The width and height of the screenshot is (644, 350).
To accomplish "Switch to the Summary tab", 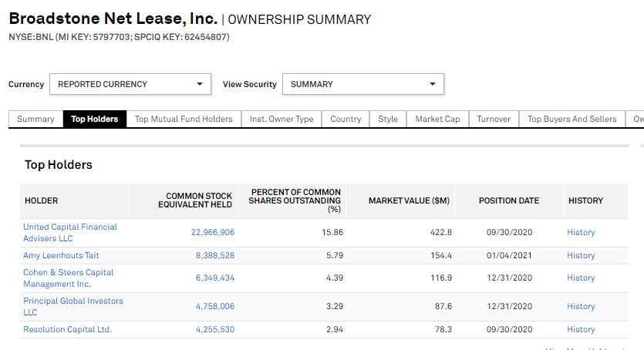I will [x=35, y=119].
